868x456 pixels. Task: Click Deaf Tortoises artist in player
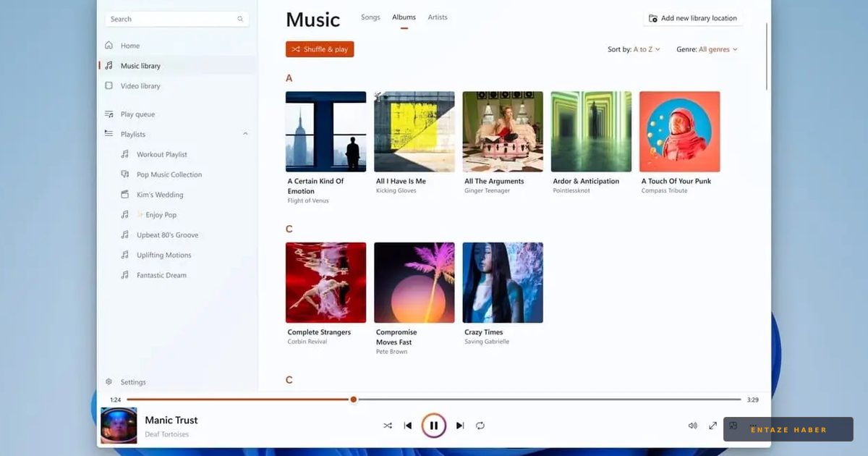point(167,434)
